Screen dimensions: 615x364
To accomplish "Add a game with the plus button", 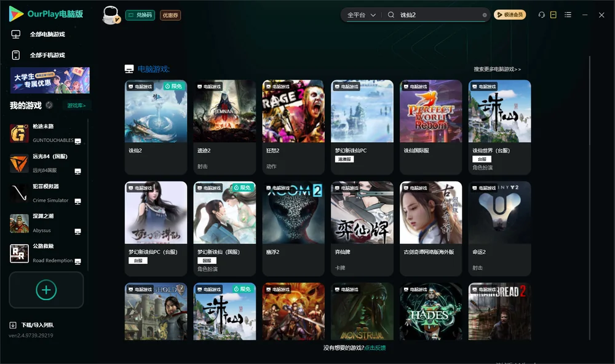I will click(x=46, y=290).
